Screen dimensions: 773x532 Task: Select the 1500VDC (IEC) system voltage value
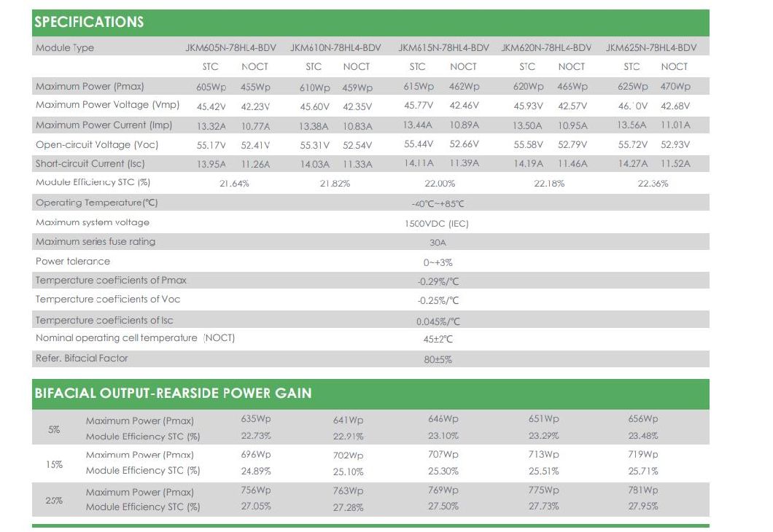[437, 224]
